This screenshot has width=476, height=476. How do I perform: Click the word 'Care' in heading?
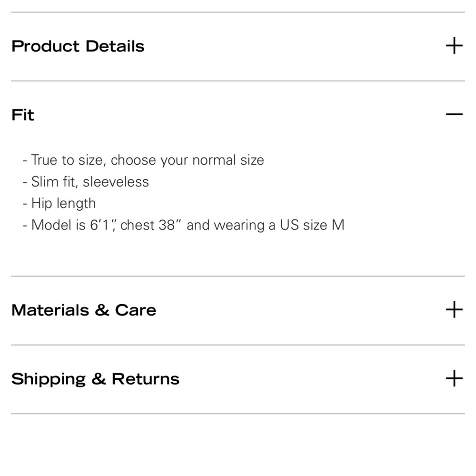[x=136, y=310]
